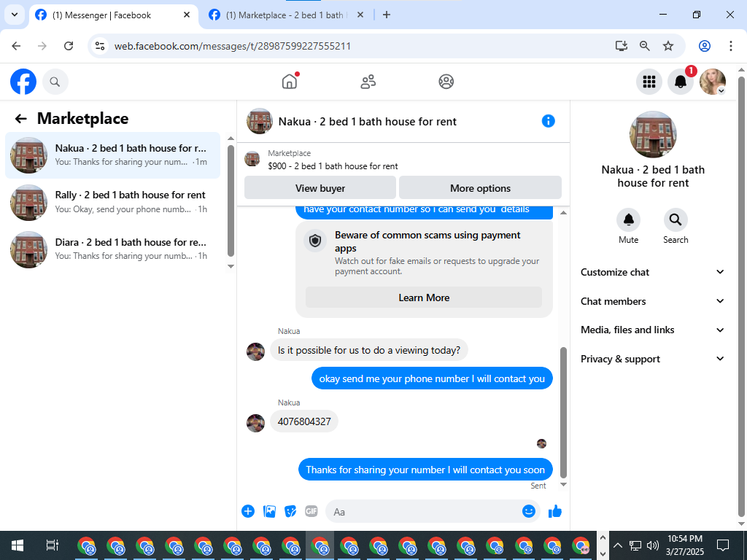This screenshot has width=747, height=560.
Task: Open the Windows Start menu
Action: coord(18,545)
